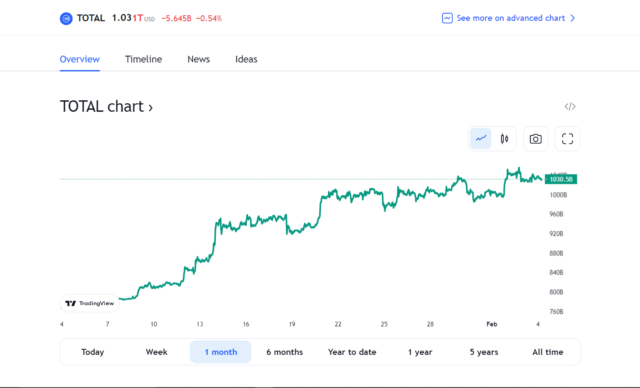Image resolution: width=640 pixels, height=388 pixels.
Task: Open the chart in fullscreen mode
Action: coord(567,139)
